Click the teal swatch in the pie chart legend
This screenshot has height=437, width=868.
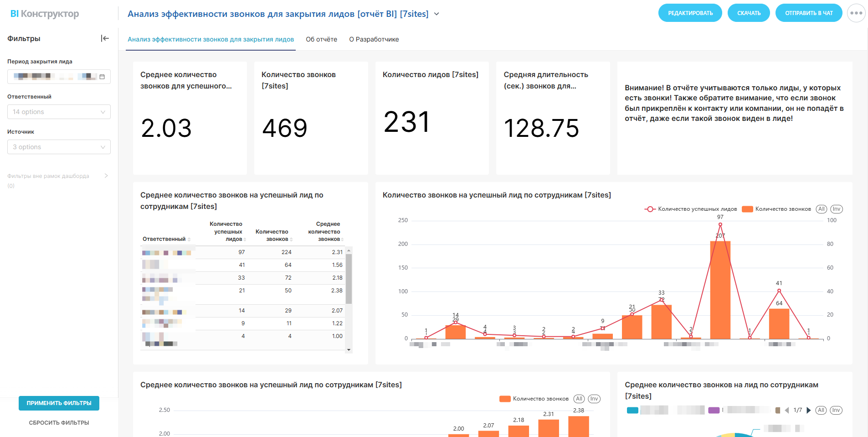(x=632, y=410)
